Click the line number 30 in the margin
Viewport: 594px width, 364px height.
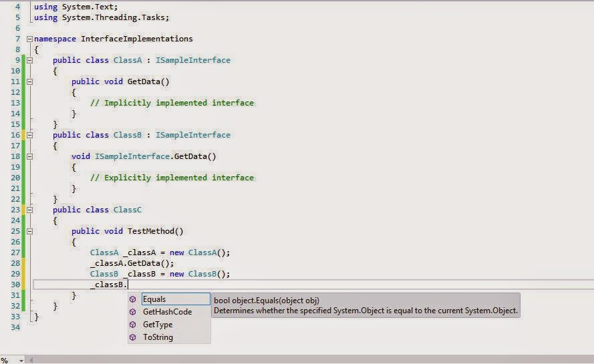coord(15,285)
